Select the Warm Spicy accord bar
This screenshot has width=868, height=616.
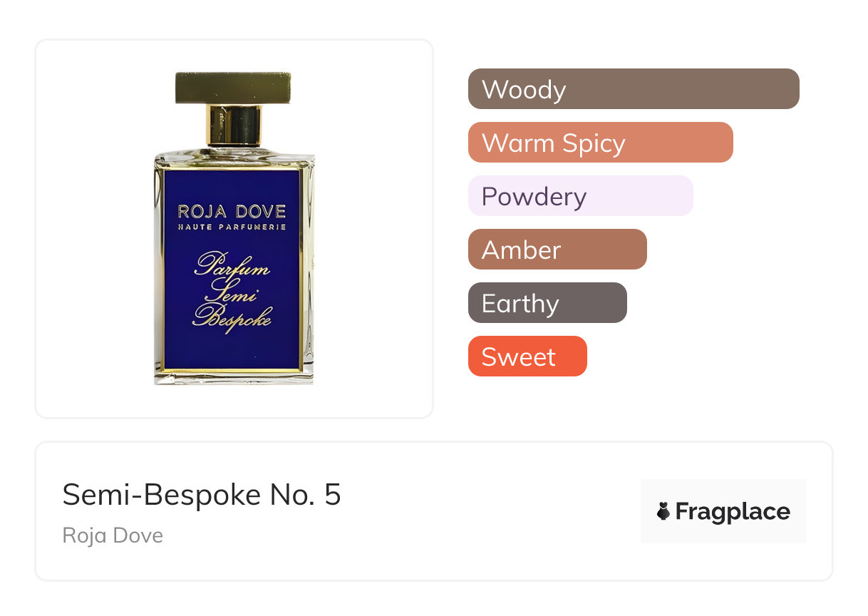click(600, 143)
